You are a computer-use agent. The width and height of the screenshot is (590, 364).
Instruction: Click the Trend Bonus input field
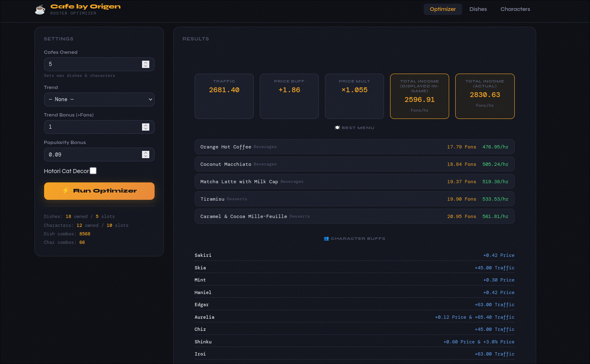pyautogui.click(x=99, y=127)
